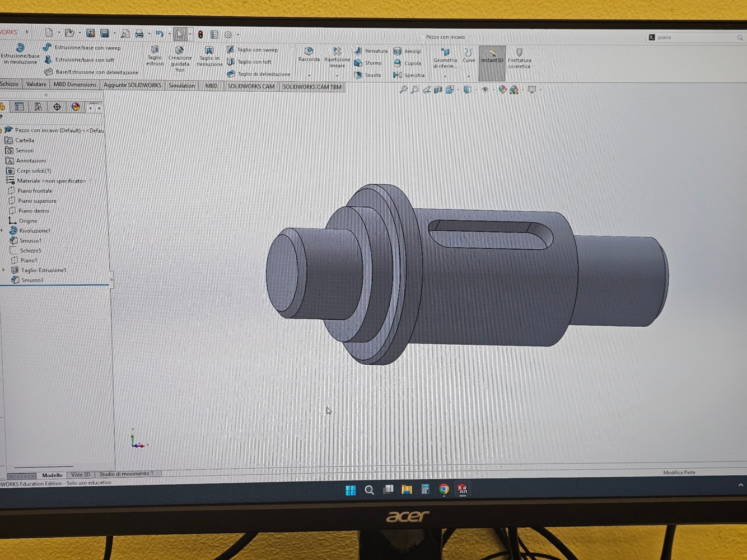The image size is (747, 560).
Task: Switch to DisplayManager color ball tab
Action: [76, 107]
